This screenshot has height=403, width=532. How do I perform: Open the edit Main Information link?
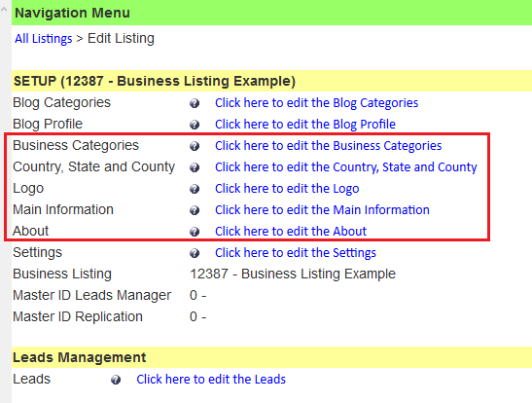point(322,210)
